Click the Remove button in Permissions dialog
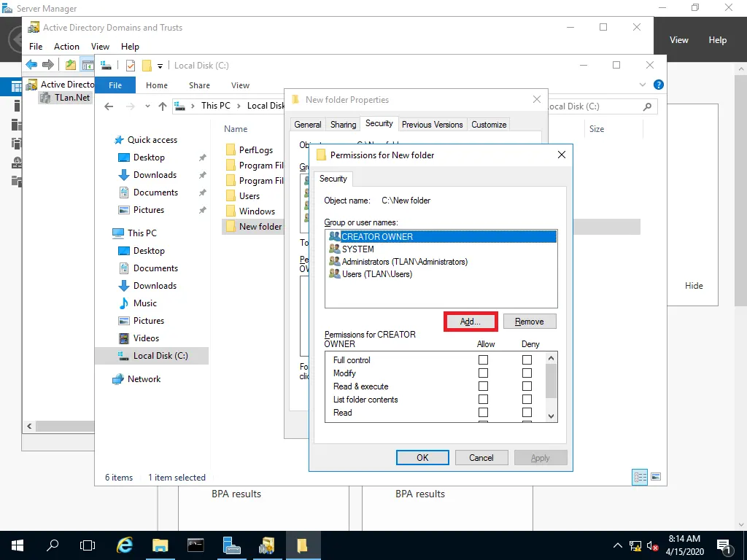The image size is (747, 560). click(x=530, y=322)
